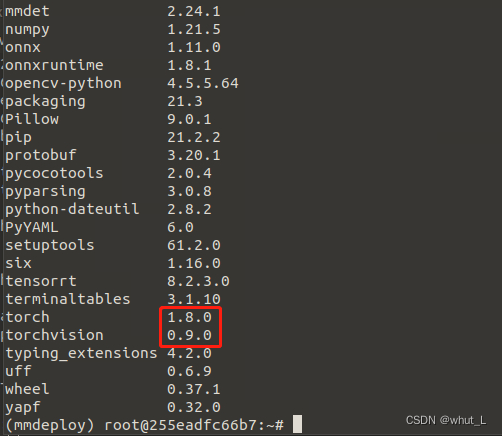Select the typing_extensions package name

tap(81, 354)
